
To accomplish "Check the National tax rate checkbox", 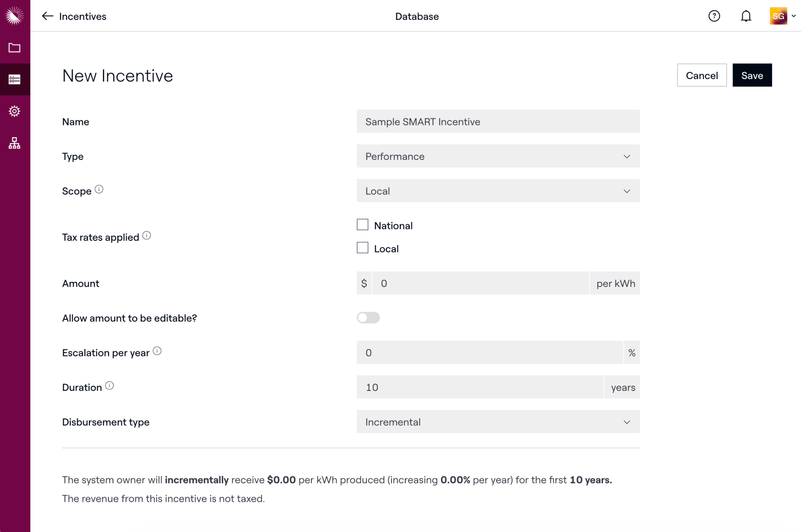I will tap(363, 225).
